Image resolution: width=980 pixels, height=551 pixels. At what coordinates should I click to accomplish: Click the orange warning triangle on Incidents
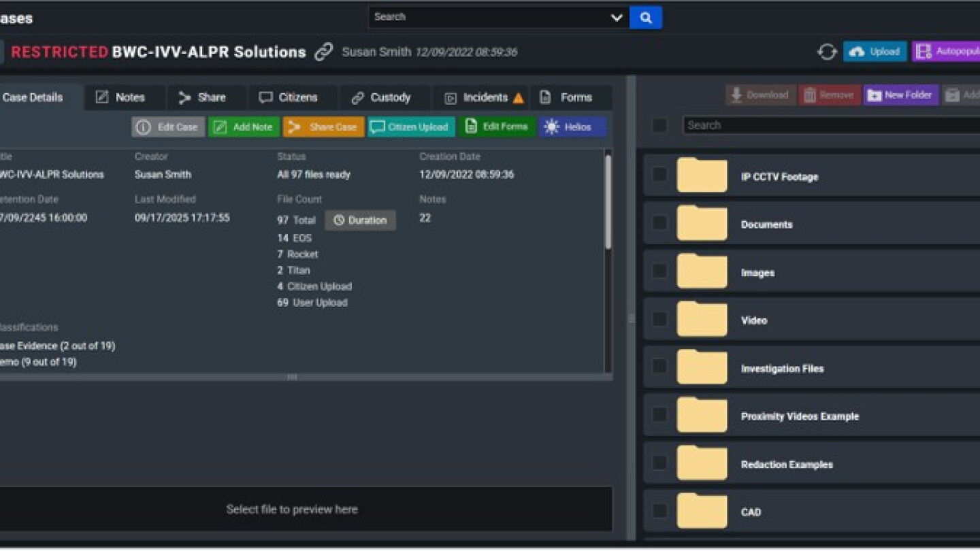click(518, 98)
